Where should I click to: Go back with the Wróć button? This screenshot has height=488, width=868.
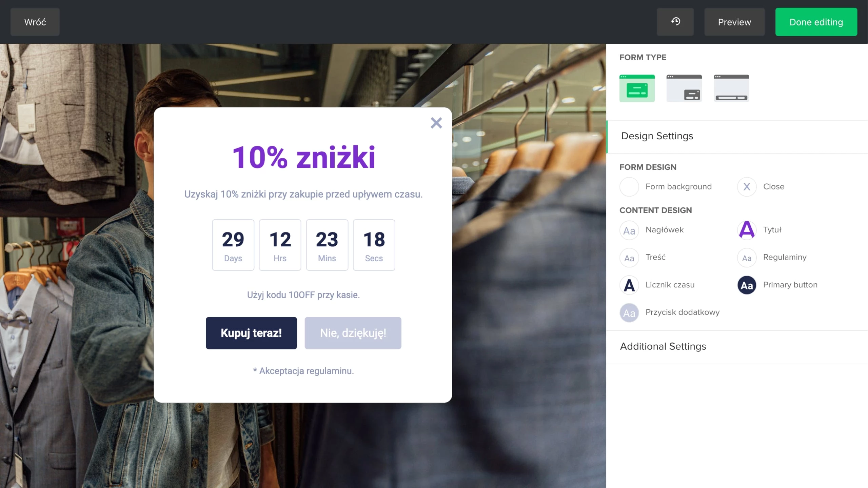35,22
